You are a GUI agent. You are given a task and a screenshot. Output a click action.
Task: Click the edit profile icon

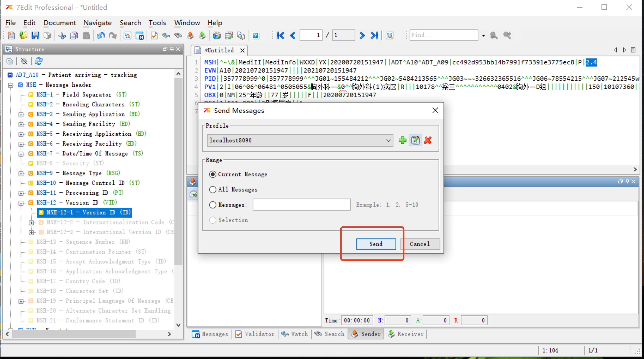[x=415, y=140]
